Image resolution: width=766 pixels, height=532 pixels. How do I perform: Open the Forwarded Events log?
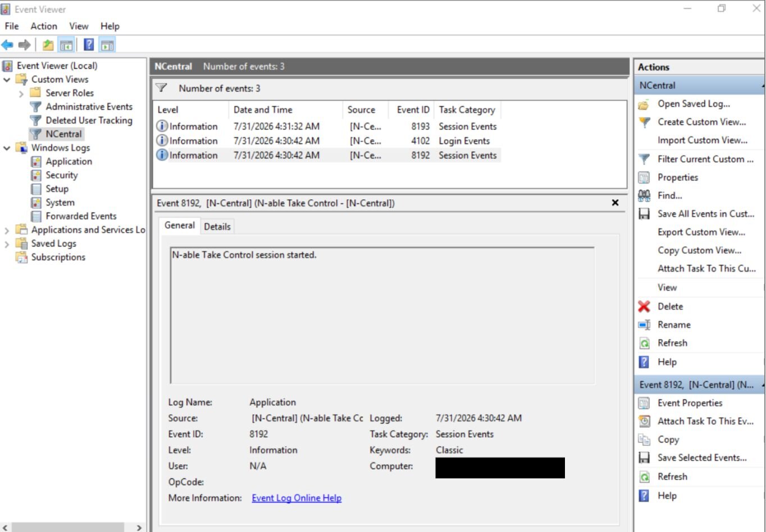tap(81, 217)
